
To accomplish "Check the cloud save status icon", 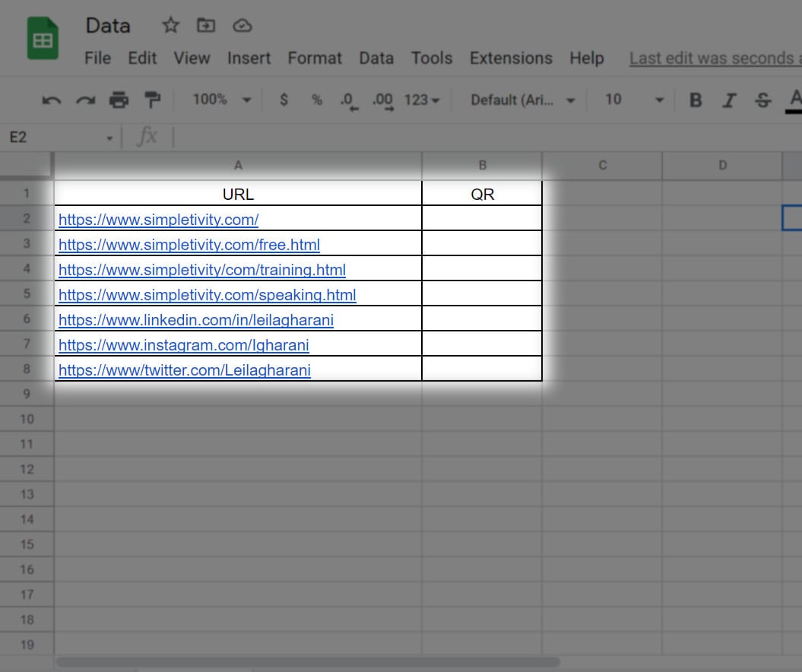I will [x=242, y=26].
